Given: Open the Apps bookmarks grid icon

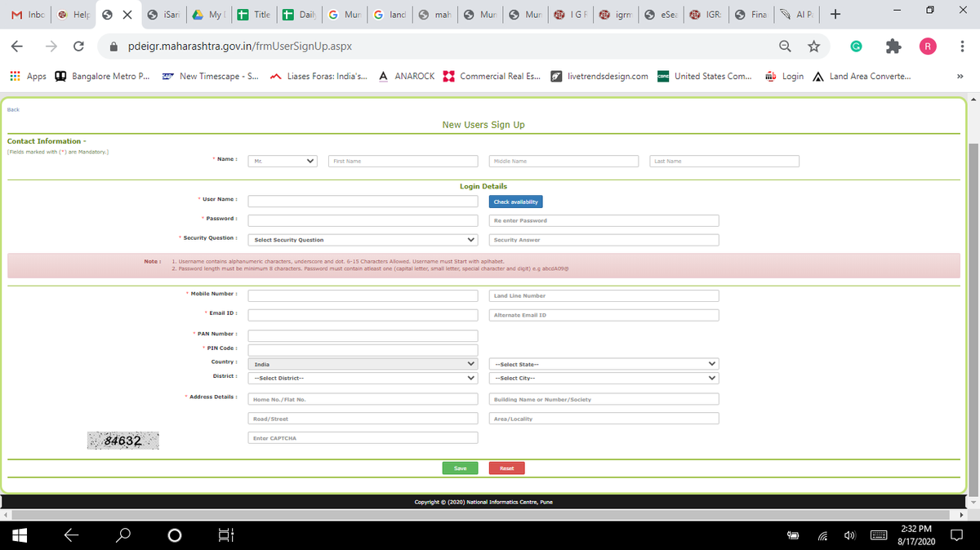Looking at the screenshot, I should pyautogui.click(x=15, y=76).
